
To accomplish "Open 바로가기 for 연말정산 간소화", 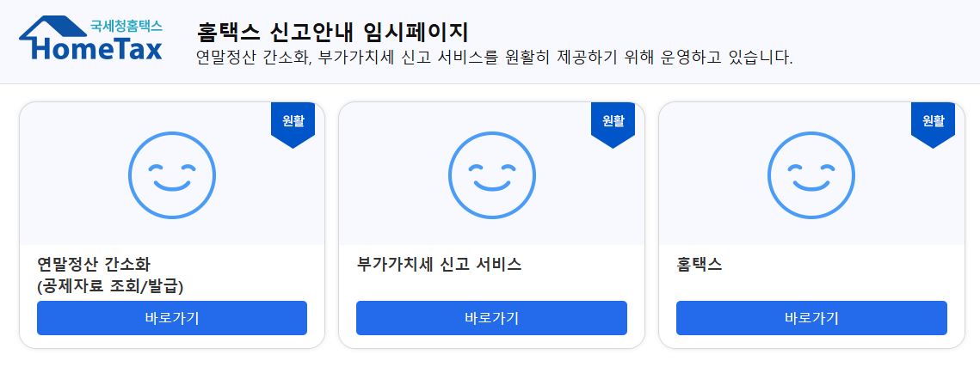I will click(172, 318).
